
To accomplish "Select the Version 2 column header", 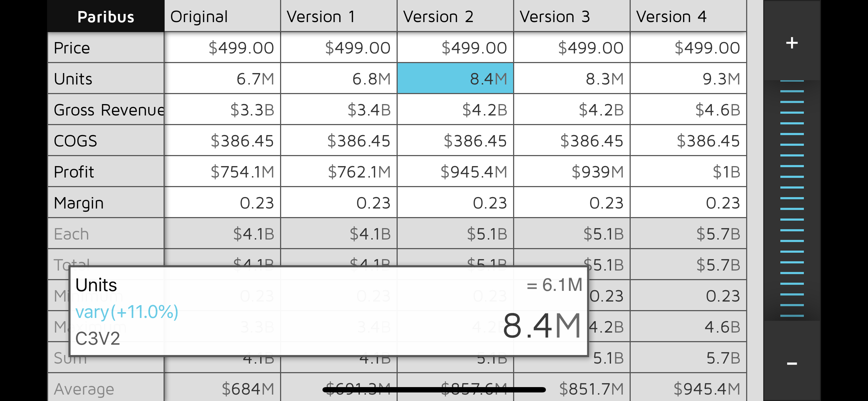I will click(455, 17).
